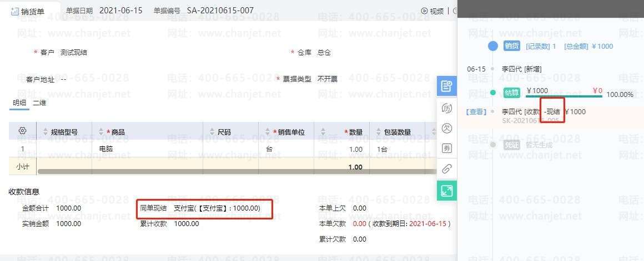The image size is (644, 261).
Task: Click the 100.00% settlement percentage
Action: (620, 95)
